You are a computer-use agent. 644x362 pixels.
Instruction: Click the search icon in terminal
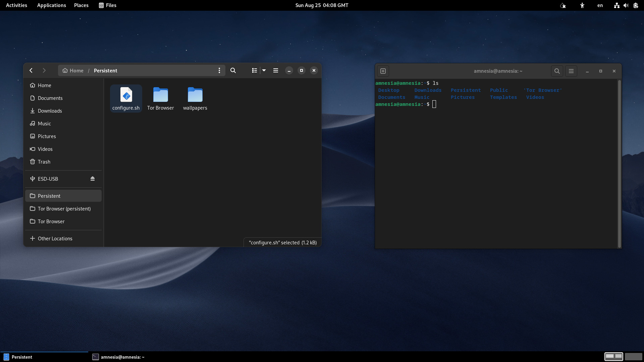pos(557,71)
